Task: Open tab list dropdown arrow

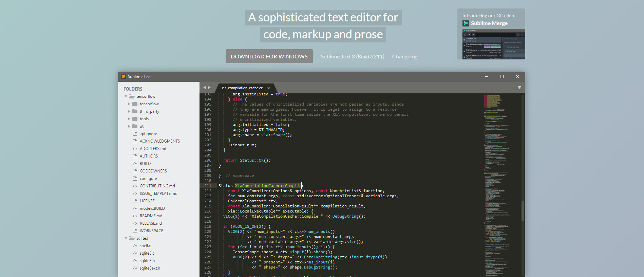Action: point(519,88)
